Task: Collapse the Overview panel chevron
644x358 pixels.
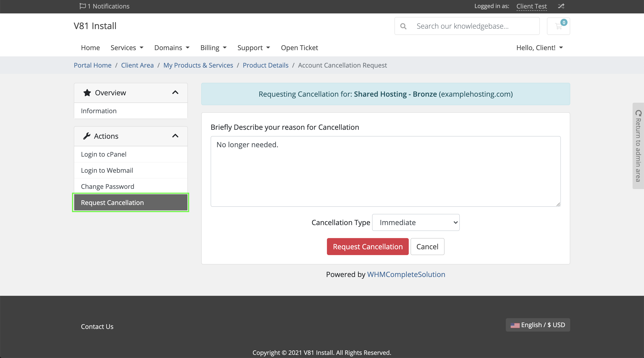Action: coord(175,93)
